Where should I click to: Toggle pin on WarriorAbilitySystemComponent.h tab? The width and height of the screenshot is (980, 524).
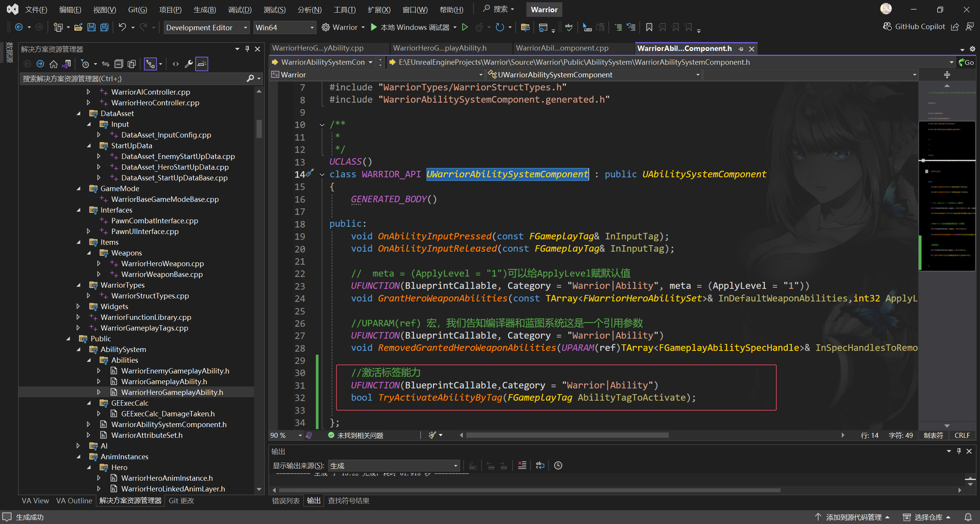click(741, 49)
